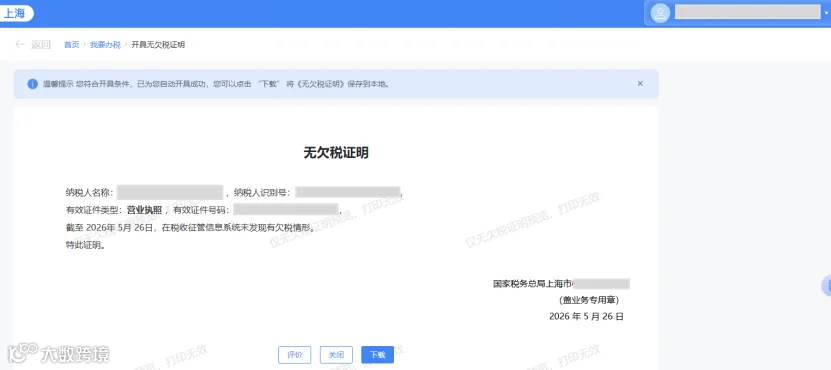The height and width of the screenshot is (370, 831).
Task: Click the (盖业务专用章) text
Action: 589,300
